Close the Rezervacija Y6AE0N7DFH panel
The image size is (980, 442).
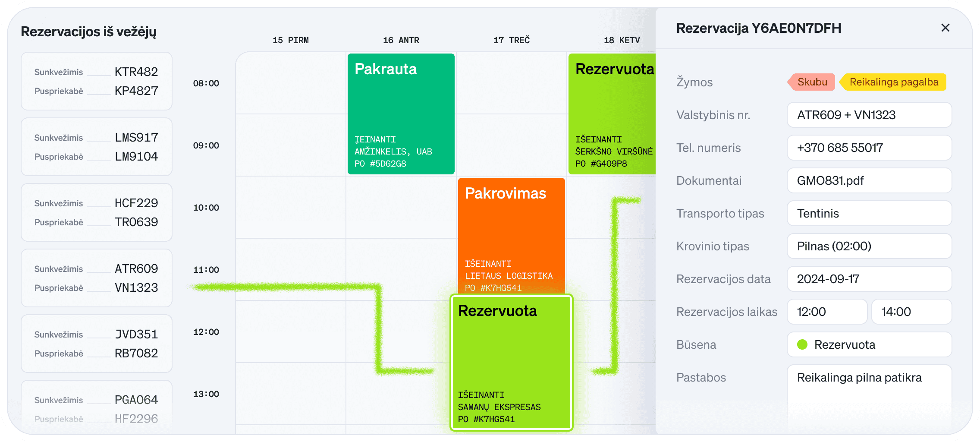pos(945,28)
